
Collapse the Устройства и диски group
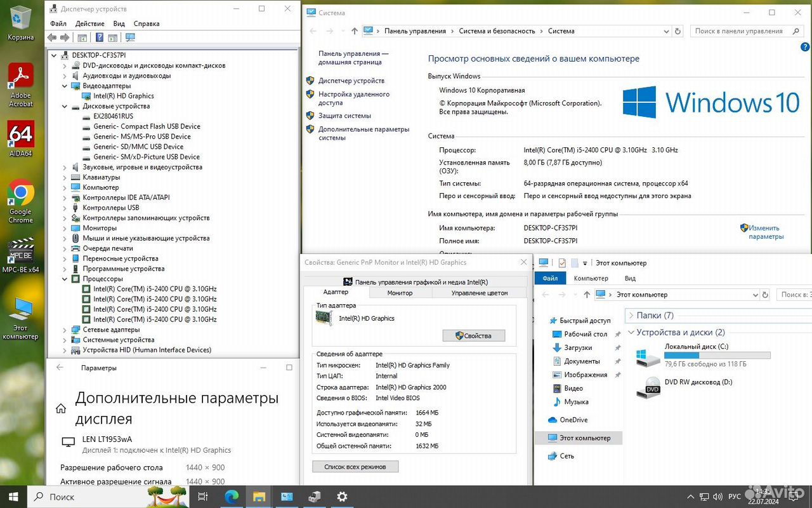631,332
